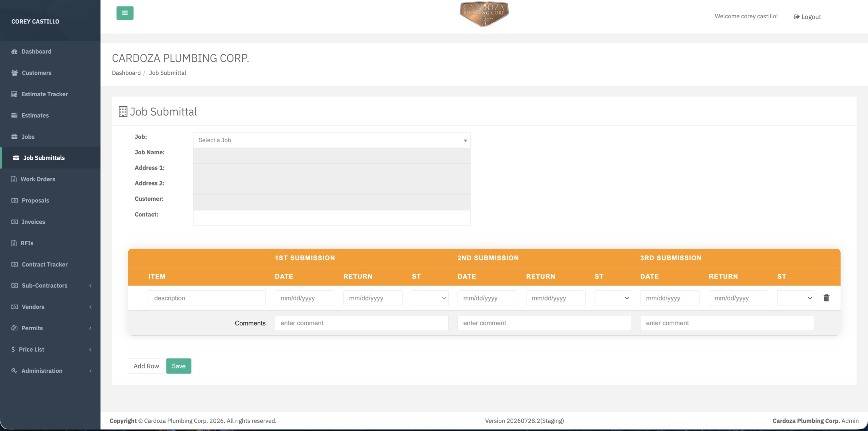Click the Customer field
The width and height of the screenshot is (868, 431).
click(x=332, y=202)
